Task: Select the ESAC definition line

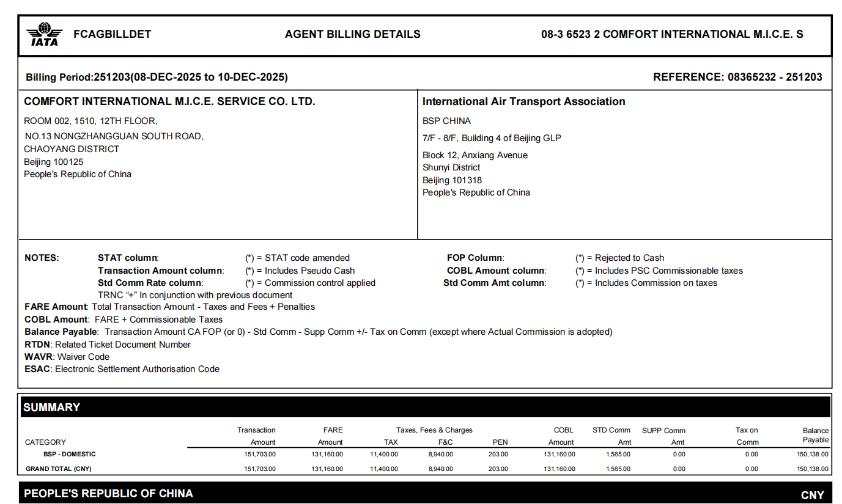Action: click(x=122, y=369)
